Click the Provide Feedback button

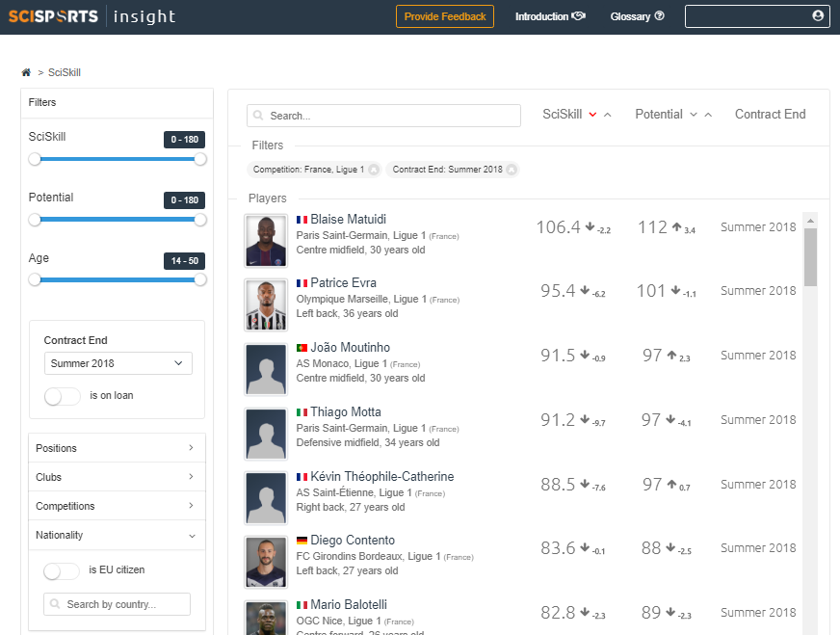point(445,16)
